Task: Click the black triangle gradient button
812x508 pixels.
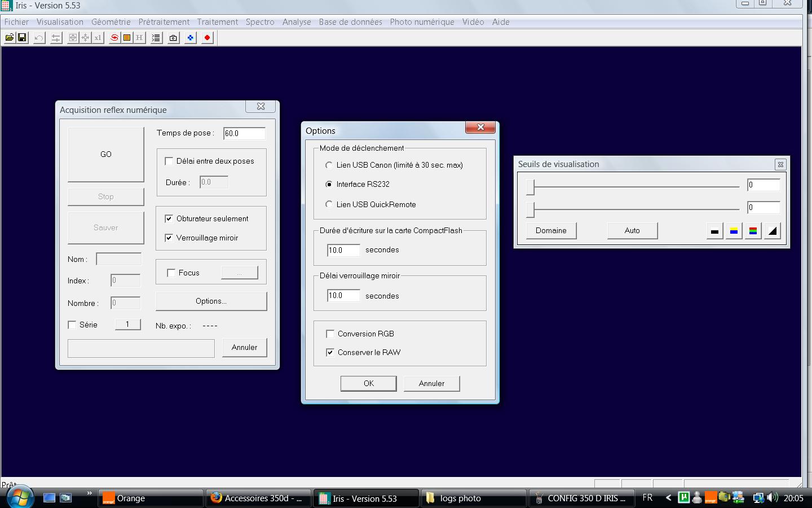Action: (772, 231)
